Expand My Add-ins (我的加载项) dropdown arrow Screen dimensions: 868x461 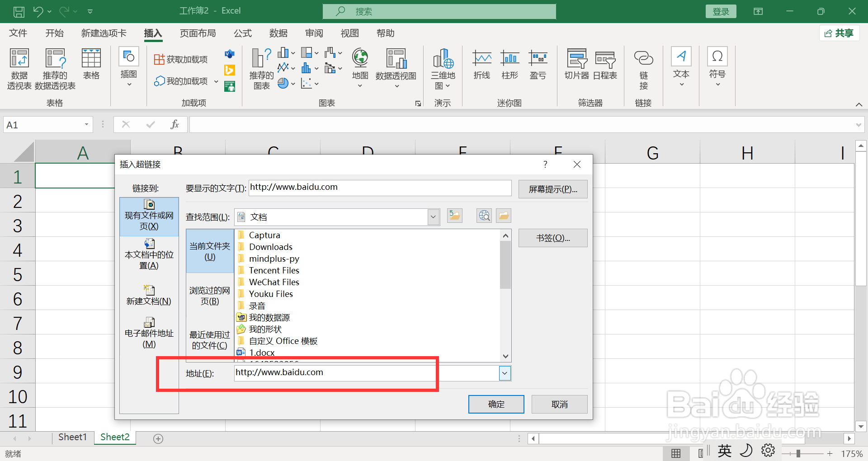pyautogui.click(x=216, y=81)
